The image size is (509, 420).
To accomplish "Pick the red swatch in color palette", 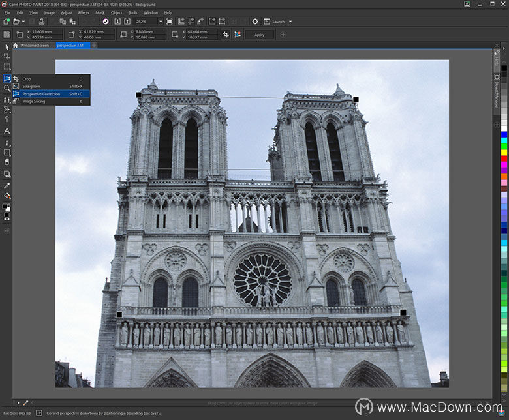I will (504, 158).
